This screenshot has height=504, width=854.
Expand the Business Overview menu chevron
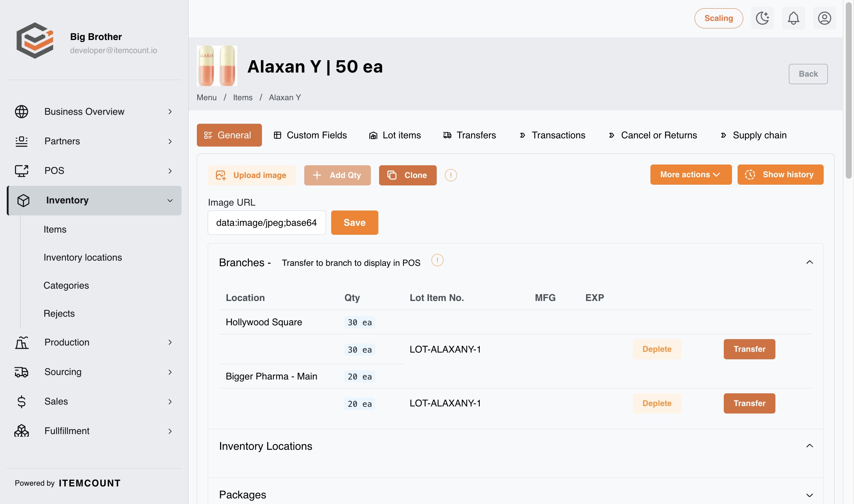[x=170, y=111]
